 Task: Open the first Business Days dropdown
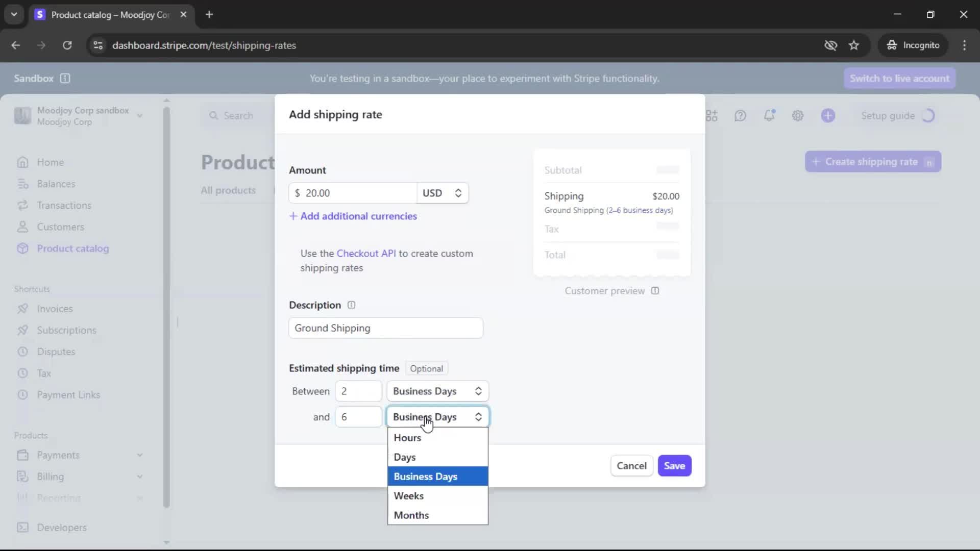[x=437, y=391]
